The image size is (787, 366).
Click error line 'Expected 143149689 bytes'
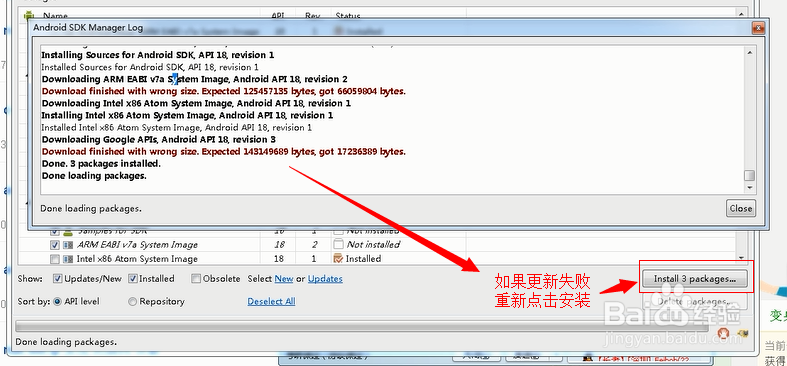coord(224,151)
